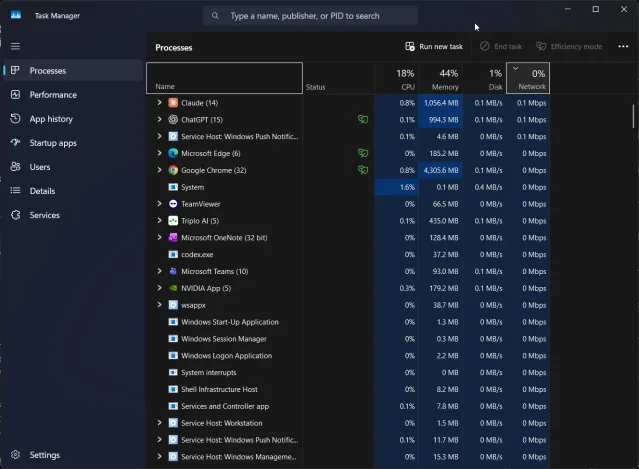Switch to the Processes page
Viewport: 639px width, 469px height.
pos(73,70)
